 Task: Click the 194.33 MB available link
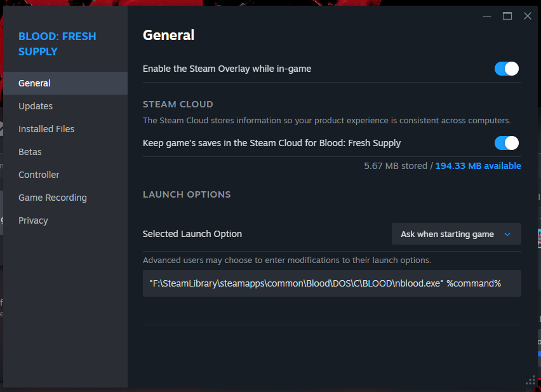(478, 166)
